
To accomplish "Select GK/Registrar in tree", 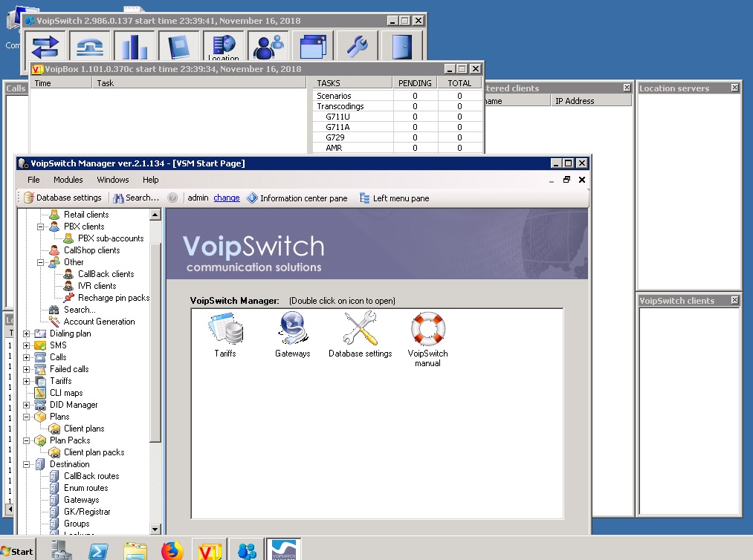I will tap(87, 512).
